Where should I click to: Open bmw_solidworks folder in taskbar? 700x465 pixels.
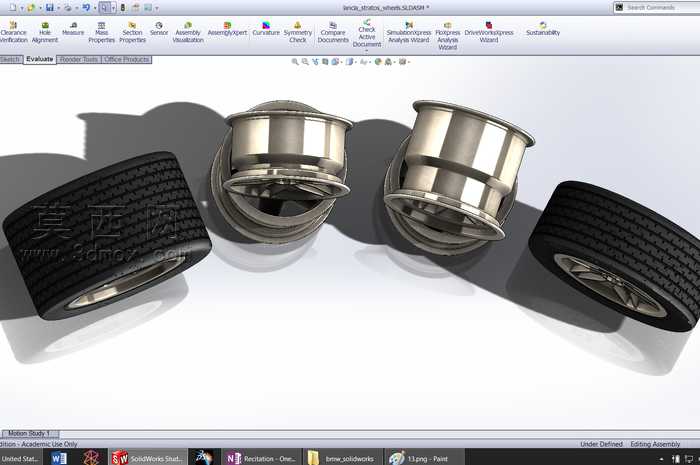point(342,458)
